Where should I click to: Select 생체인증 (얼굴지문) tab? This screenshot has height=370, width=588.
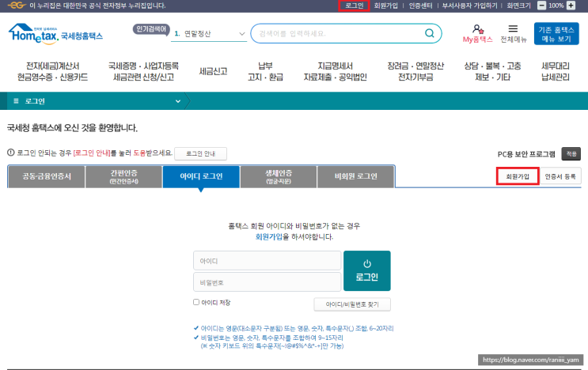click(279, 176)
